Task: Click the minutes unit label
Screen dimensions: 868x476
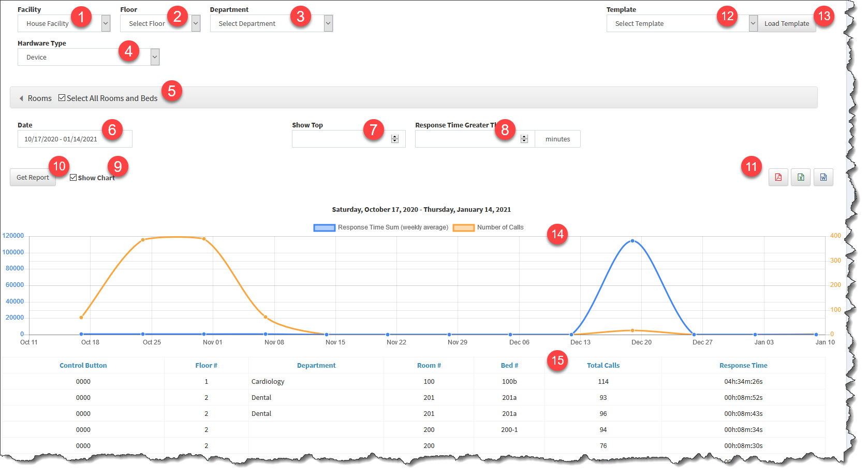Action: pyautogui.click(x=557, y=139)
